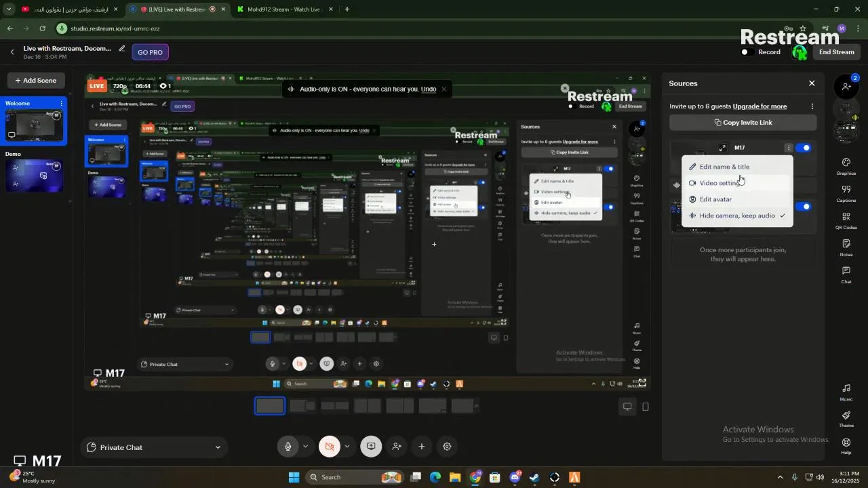Image resolution: width=868 pixels, height=488 pixels.
Task: Turn on the camera button
Action: (330, 447)
